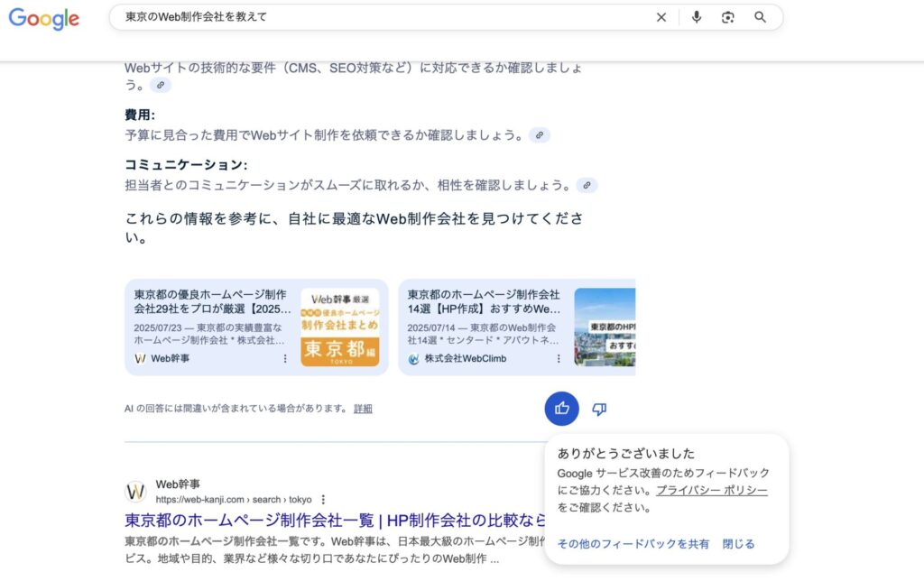Click the 株式会社WebClimb favicon

click(414, 359)
